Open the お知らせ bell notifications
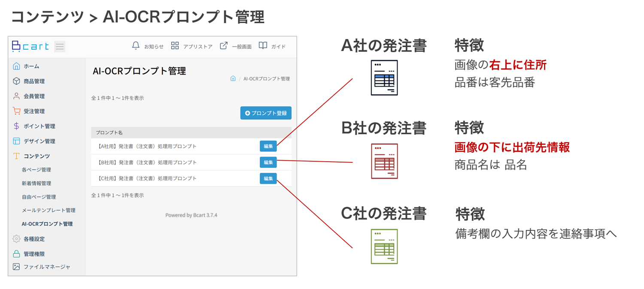 136,46
